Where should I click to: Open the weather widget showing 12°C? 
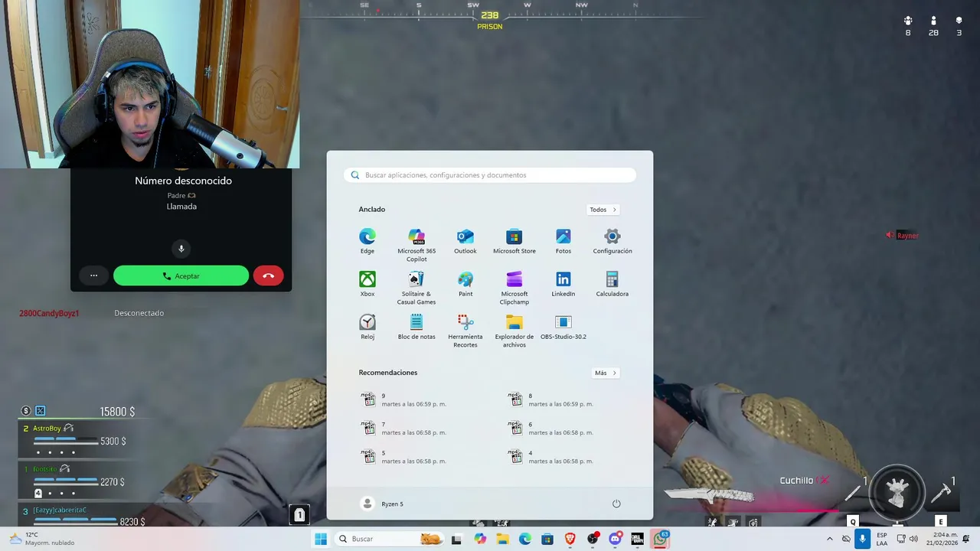click(x=43, y=539)
